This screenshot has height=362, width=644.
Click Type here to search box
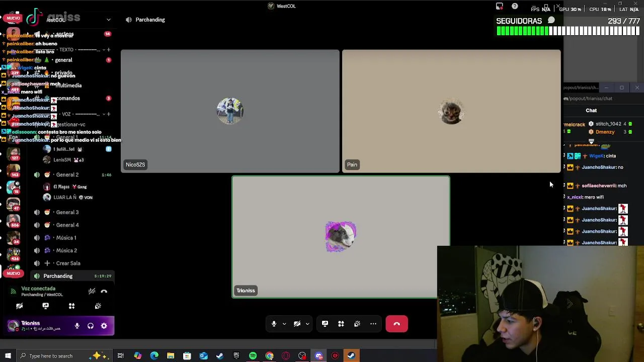[x=64, y=356]
